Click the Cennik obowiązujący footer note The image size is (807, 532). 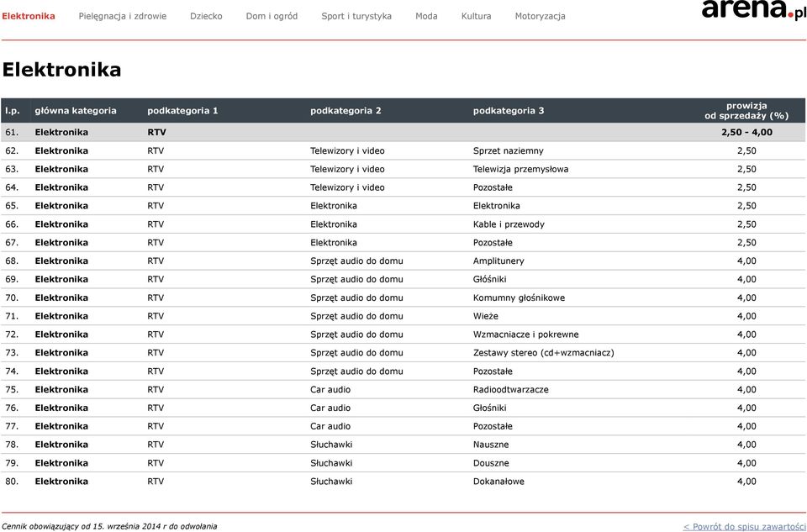pyautogui.click(x=109, y=526)
